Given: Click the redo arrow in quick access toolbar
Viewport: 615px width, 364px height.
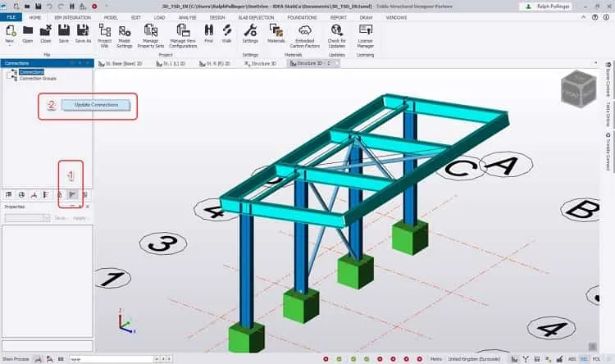Looking at the screenshot, I should point(61,7).
